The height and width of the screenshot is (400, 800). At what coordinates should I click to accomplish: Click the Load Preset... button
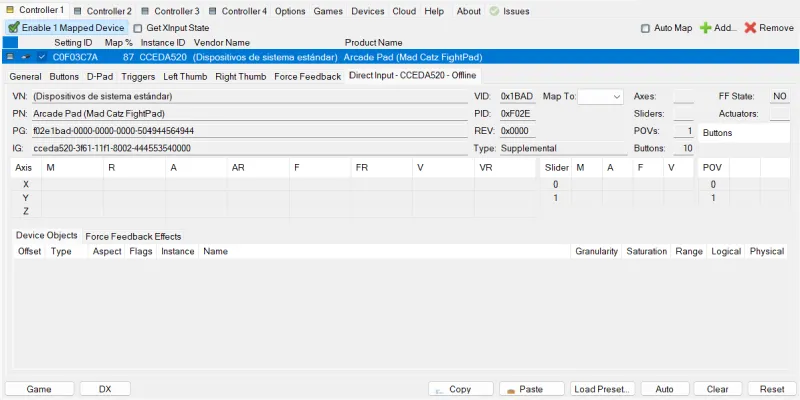(603, 389)
